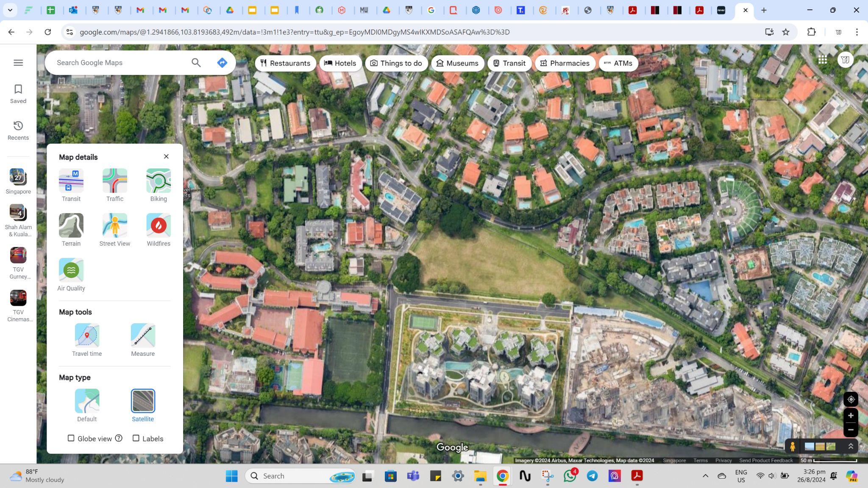Close the Map details panel
This screenshot has width=868, height=488.
166,157
